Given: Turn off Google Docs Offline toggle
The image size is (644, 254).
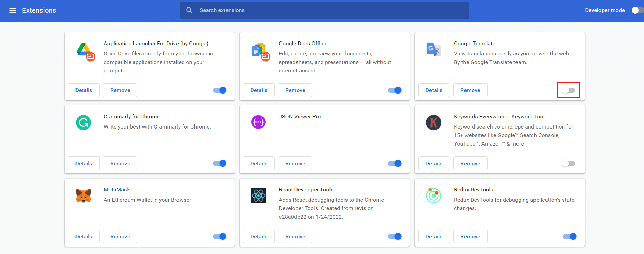Looking at the screenshot, I should point(395,90).
